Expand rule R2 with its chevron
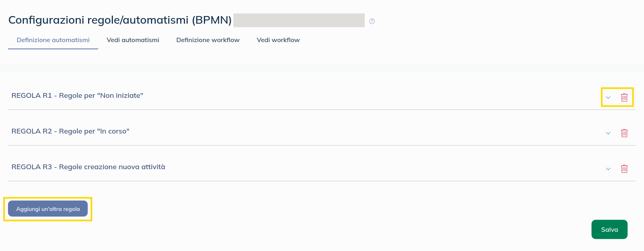The height and width of the screenshot is (251, 644). pyautogui.click(x=608, y=133)
